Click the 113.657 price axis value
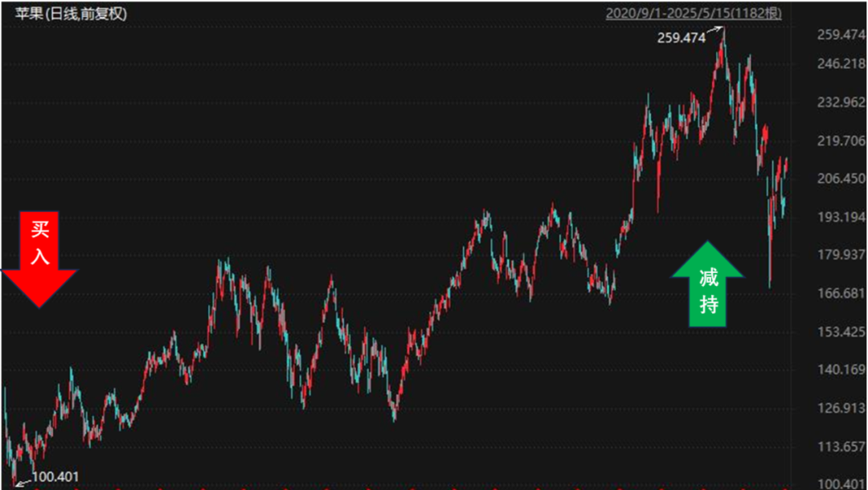The width and height of the screenshot is (868, 490). click(841, 447)
